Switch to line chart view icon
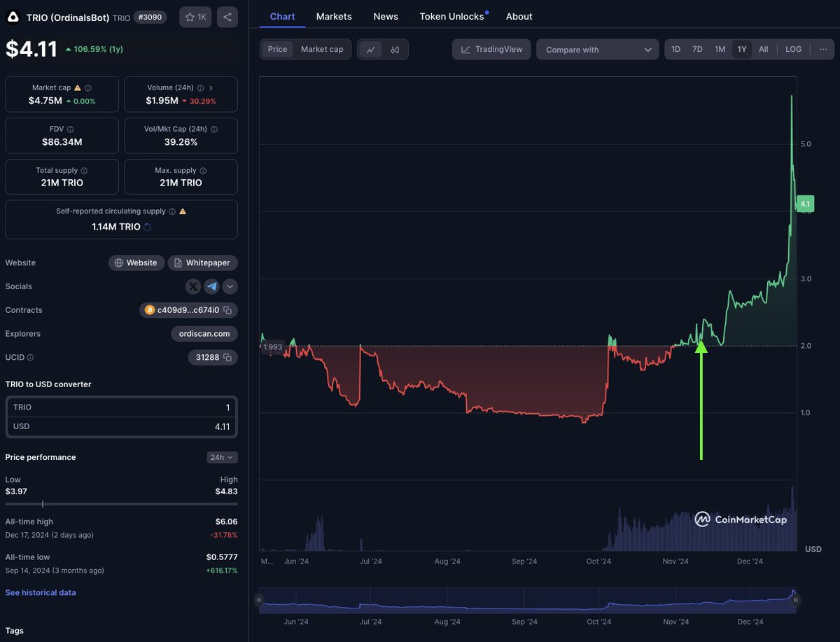Viewport: 840px width, 642px height. tap(371, 49)
